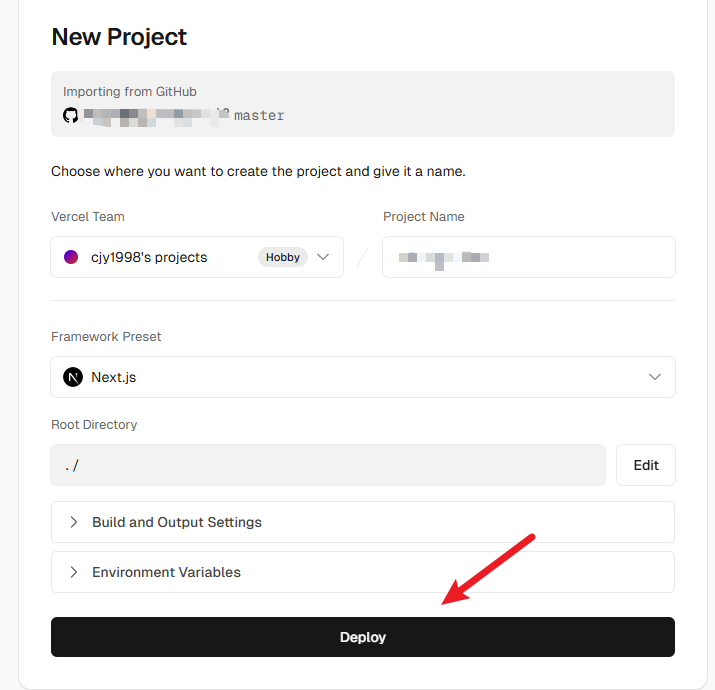
Task: Open the Vercel Team dropdown arrow
Action: click(323, 257)
